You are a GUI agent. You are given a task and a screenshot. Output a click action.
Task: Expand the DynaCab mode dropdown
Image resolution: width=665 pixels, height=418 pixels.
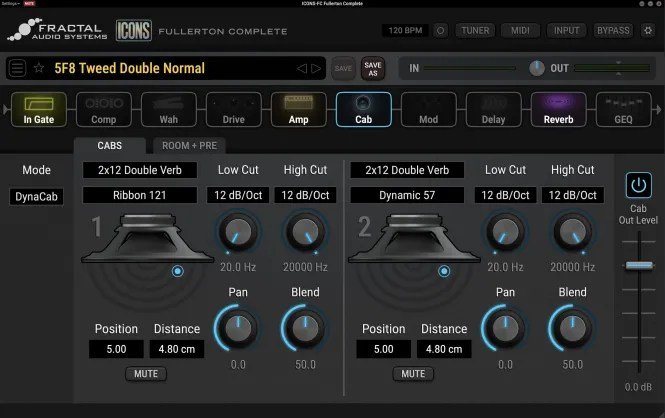(36, 197)
